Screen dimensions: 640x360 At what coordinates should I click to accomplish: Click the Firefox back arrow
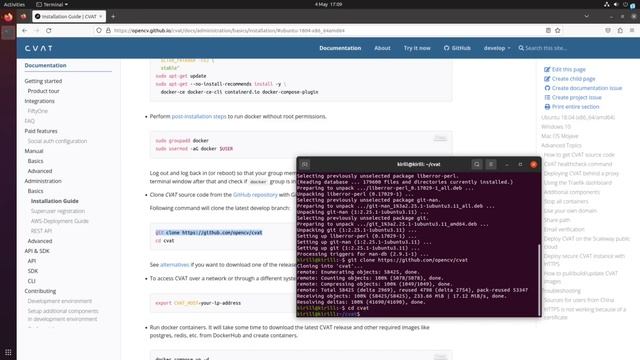(24, 31)
